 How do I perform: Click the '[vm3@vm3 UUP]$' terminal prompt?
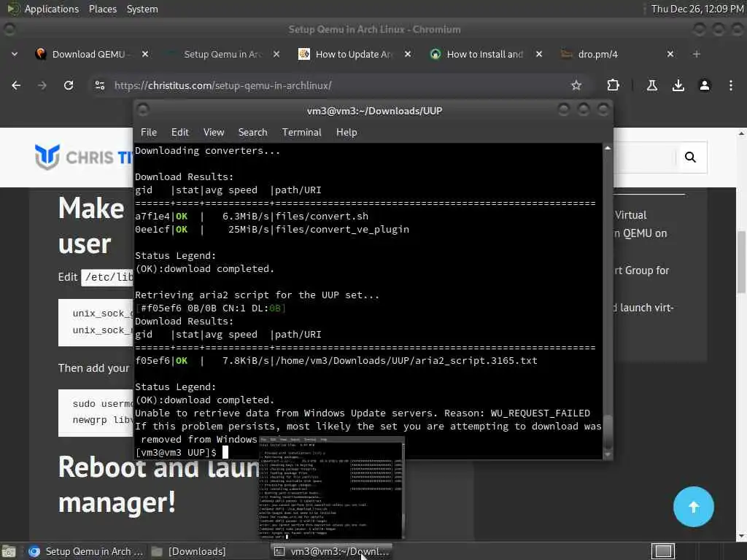176,452
